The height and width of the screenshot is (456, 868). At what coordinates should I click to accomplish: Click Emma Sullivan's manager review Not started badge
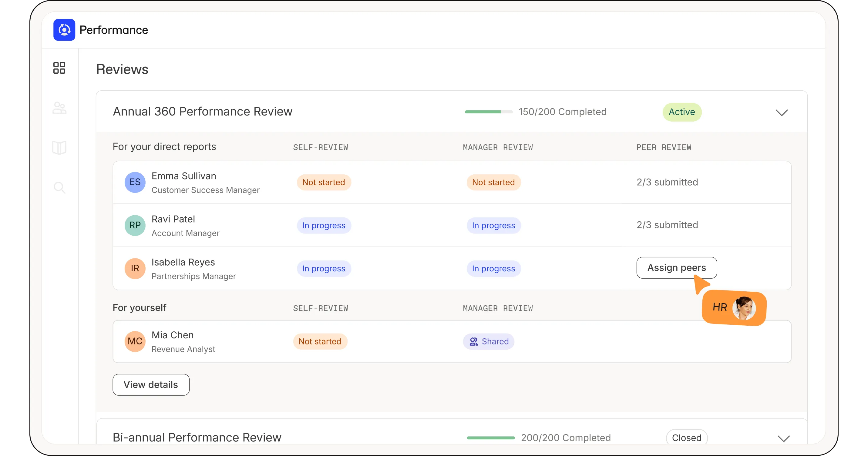pos(494,182)
